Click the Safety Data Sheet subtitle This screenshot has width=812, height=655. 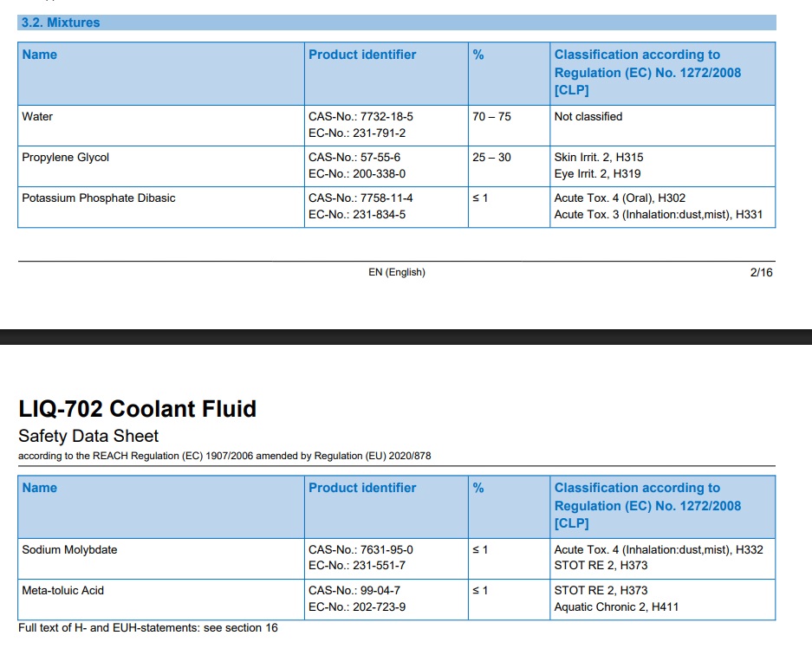tap(88, 436)
